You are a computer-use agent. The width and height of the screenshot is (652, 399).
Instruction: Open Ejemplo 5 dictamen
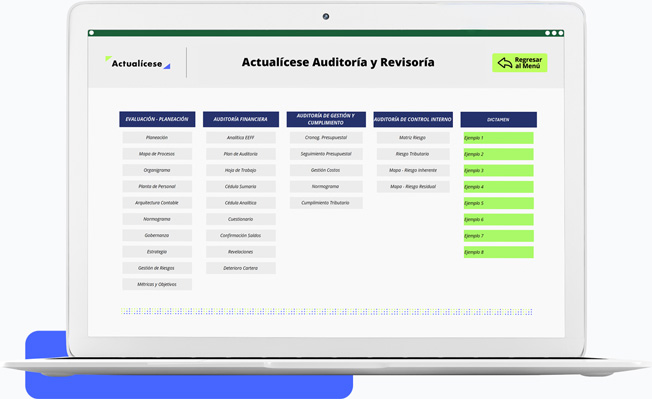point(499,203)
